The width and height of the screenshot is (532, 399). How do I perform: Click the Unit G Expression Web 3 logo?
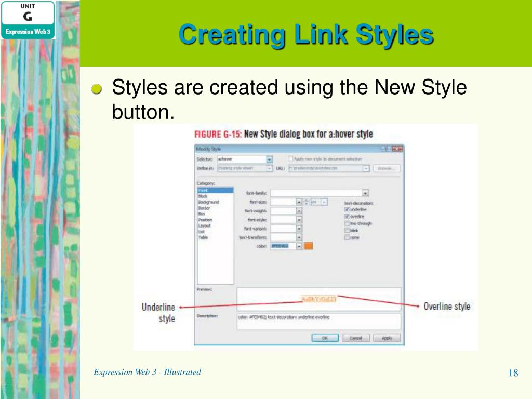point(28,20)
